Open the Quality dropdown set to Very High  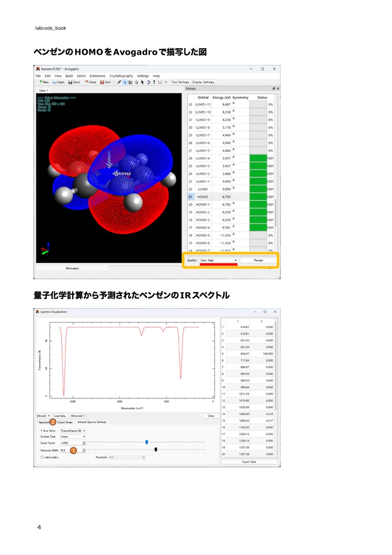pos(218,260)
